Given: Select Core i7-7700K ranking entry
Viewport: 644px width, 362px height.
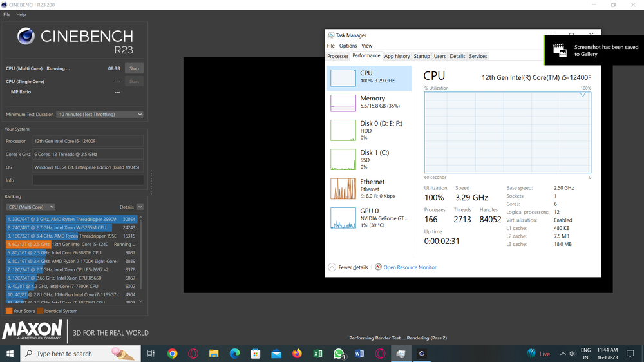Looking at the screenshot, I should tap(71, 286).
